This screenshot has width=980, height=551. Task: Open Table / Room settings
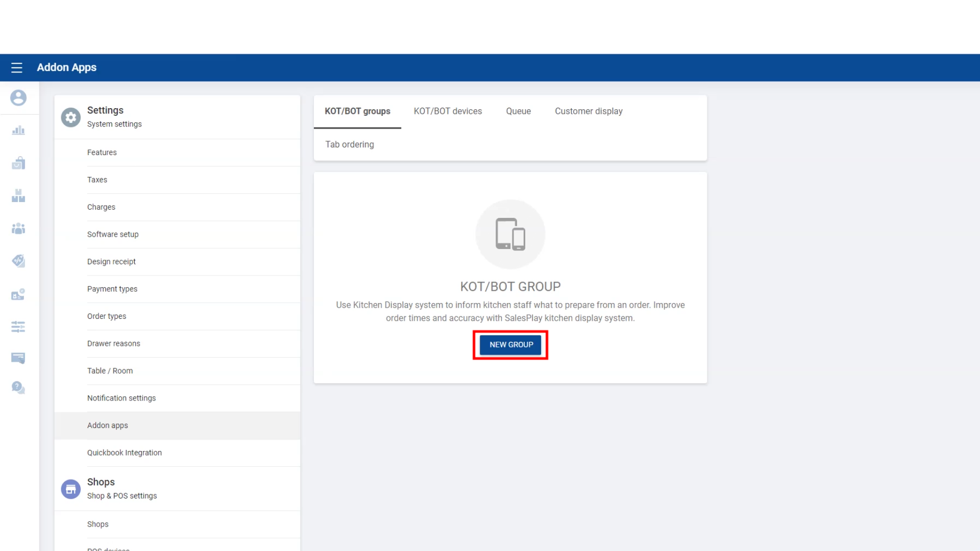click(x=110, y=371)
